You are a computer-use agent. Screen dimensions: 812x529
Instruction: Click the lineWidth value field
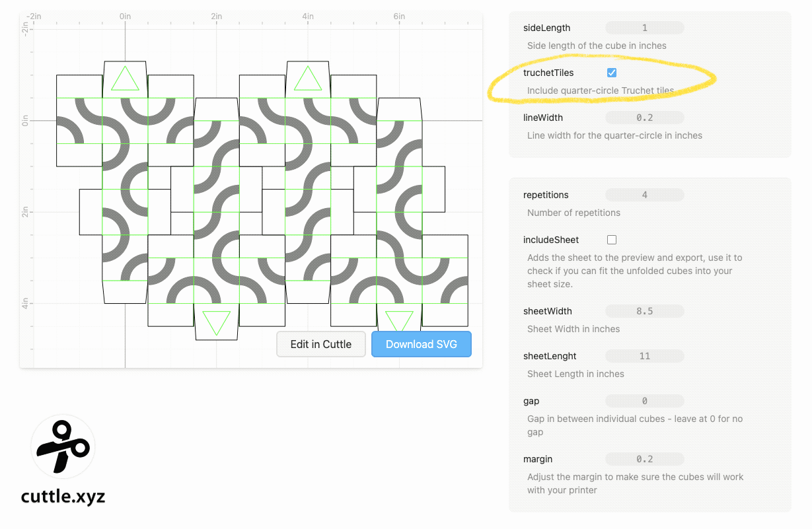[x=644, y=118]
